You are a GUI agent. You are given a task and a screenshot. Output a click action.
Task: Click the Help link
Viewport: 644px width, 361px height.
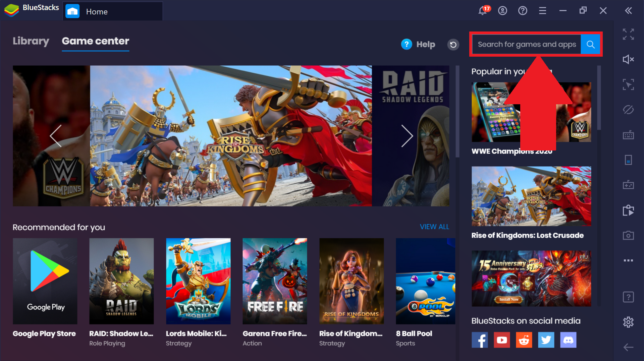418,44
